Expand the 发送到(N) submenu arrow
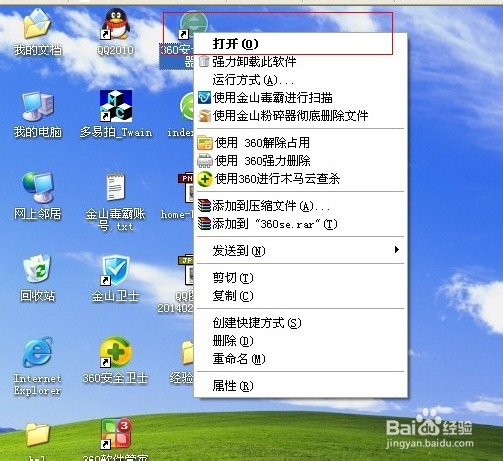This screenshot has height=461, width=503. click(396, 250)
